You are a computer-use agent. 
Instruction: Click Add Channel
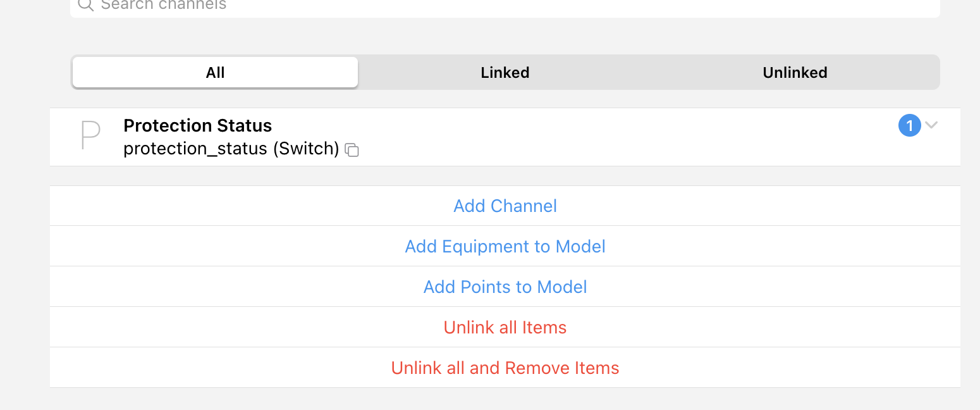(505, 206)
